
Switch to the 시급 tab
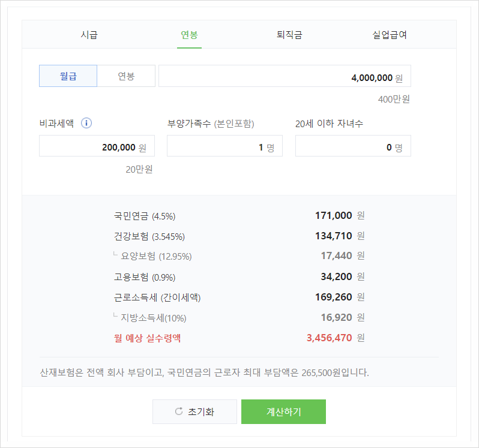coord(89,35)
